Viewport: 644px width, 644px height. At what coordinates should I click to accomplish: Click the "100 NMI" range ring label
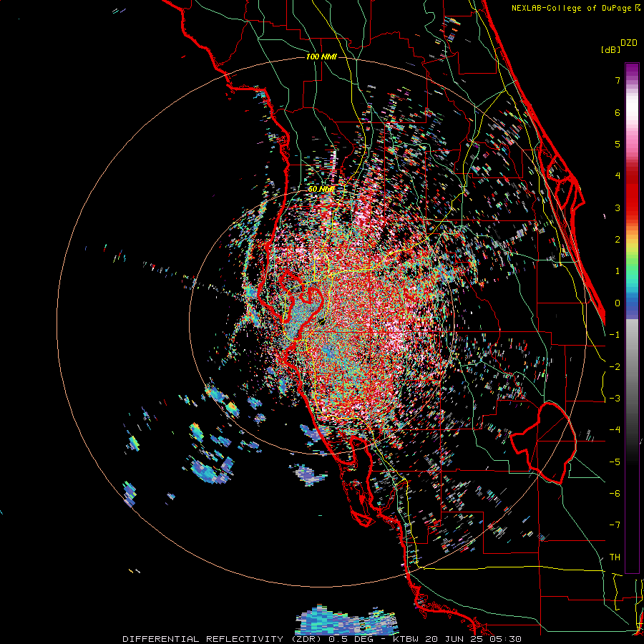coord(321,57)
